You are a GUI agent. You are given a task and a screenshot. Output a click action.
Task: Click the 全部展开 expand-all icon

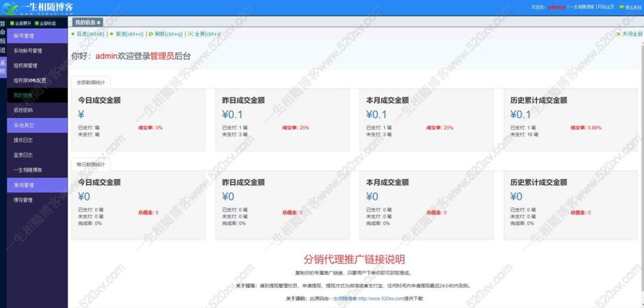[x=12, y=23]
